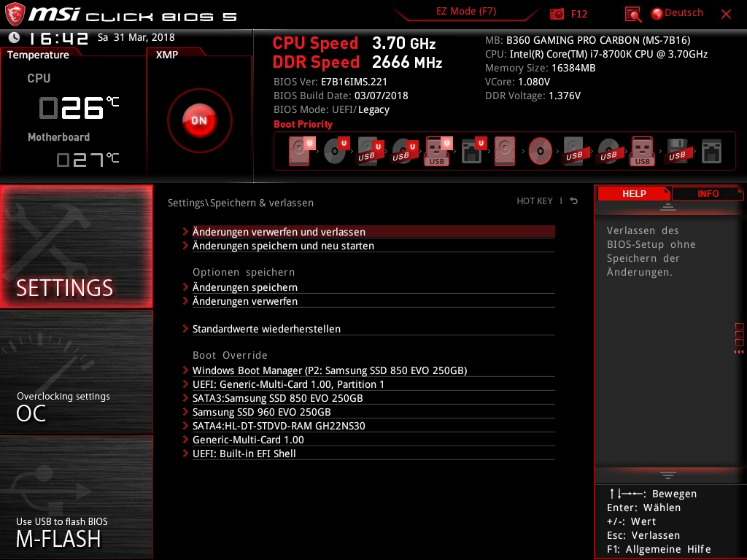Click the 16:42 clock display
The height and width of the screenshot is (560, 747).
58,38
